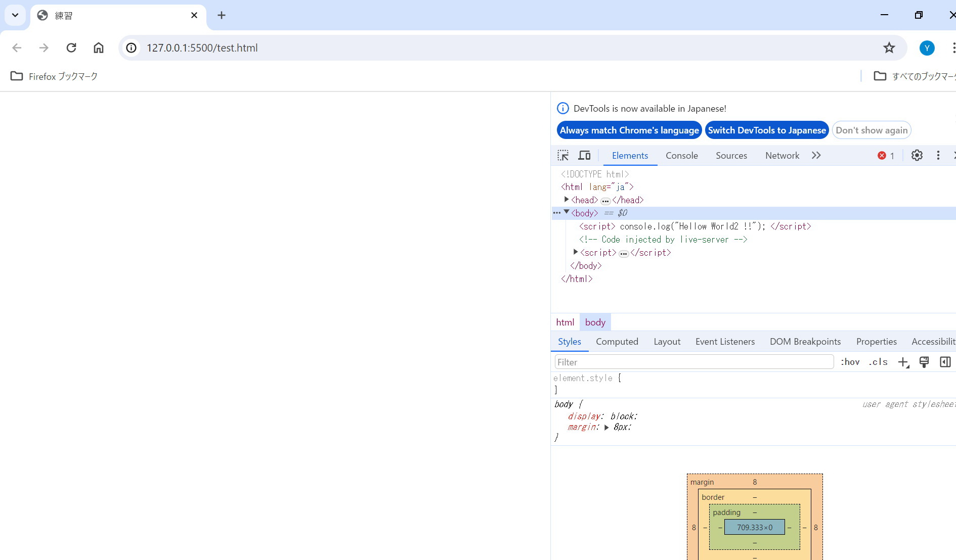Image resolution: width=956 pixels, height=560 pixels.
Task: Click the browser forward arrow
Action: pos(44,48)
